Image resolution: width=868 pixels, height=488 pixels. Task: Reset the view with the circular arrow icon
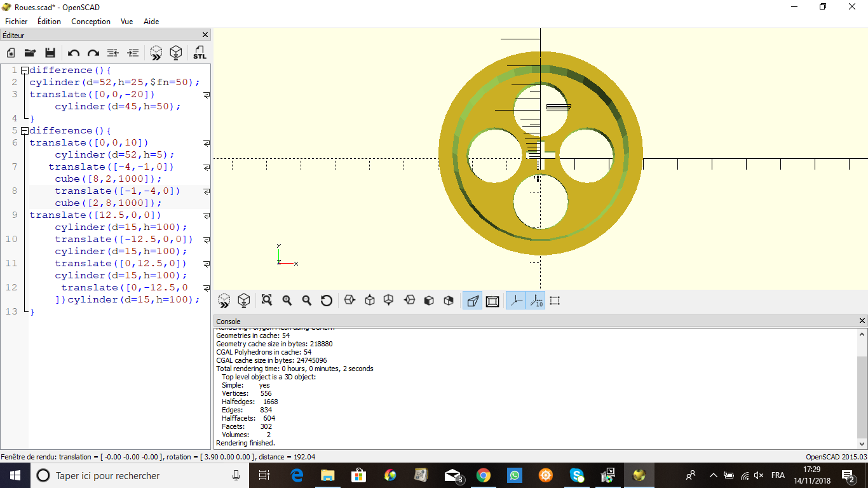327,301
